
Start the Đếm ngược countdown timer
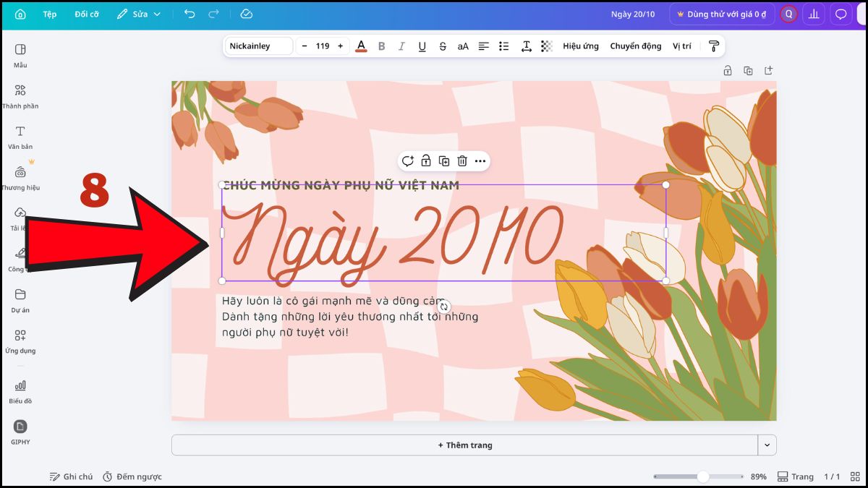(132, 476)
